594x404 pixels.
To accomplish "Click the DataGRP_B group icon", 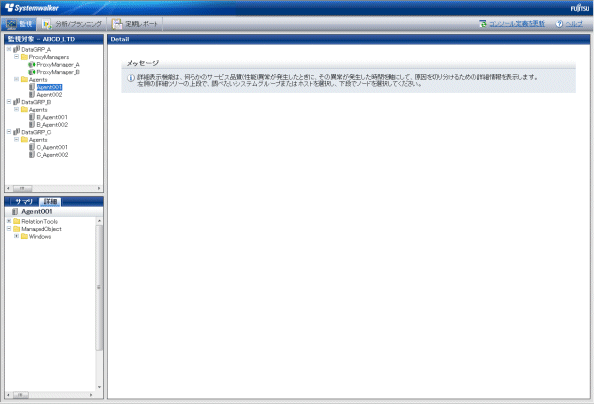I will 16,102.
